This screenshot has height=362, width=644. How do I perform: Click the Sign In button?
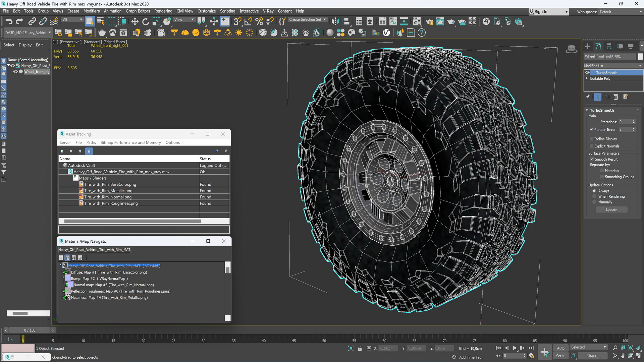pyautogui.click(x=540, y=12)
